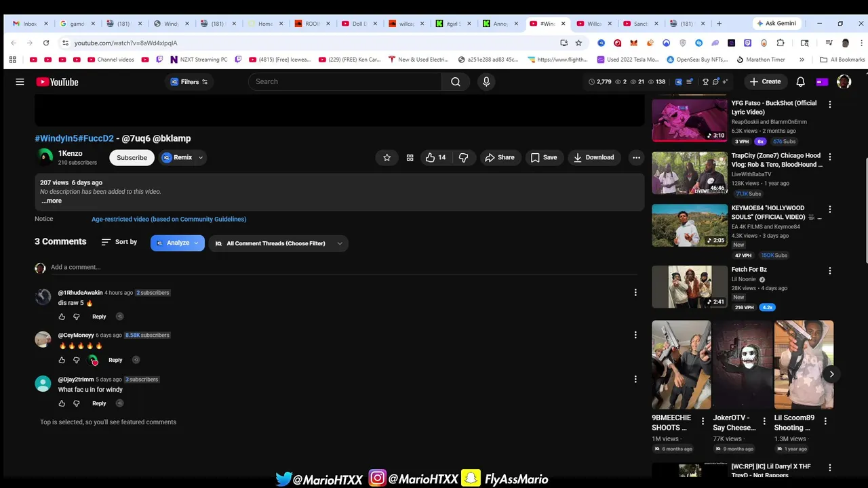
Task: Open menu for YFG Fatso BuckShot video
Action: click(x=829, y=104)
